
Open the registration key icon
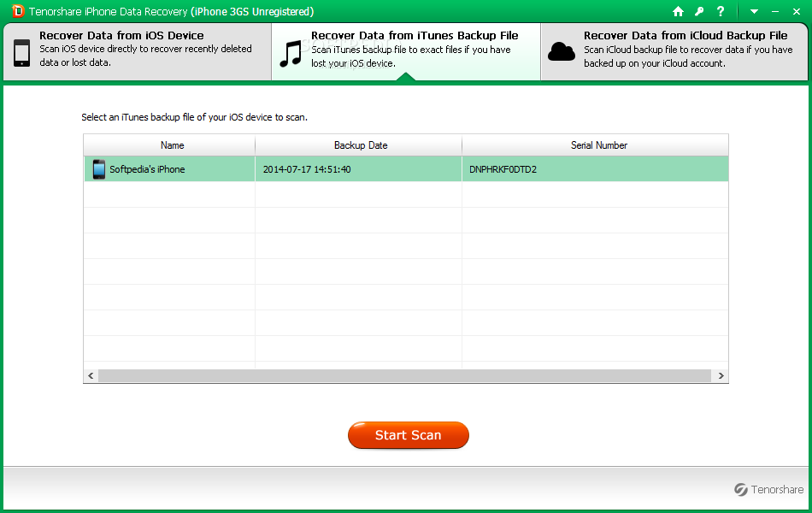699,11
